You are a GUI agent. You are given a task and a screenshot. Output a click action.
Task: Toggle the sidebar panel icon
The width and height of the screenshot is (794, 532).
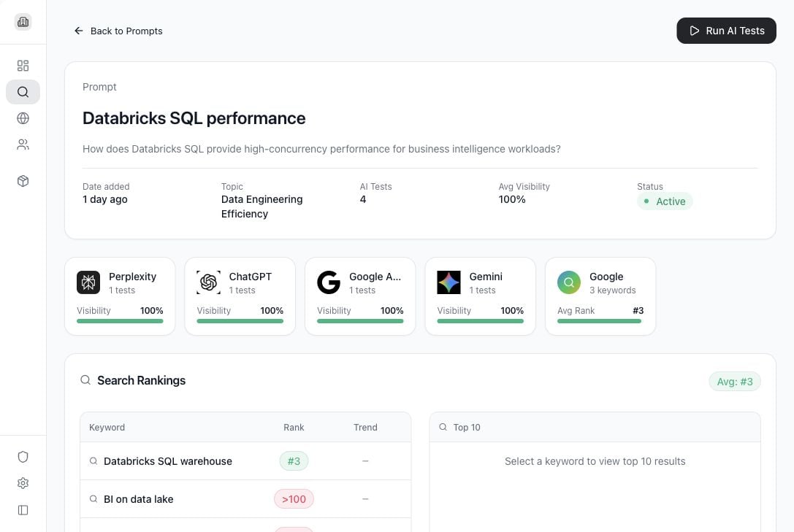(23, 510)
